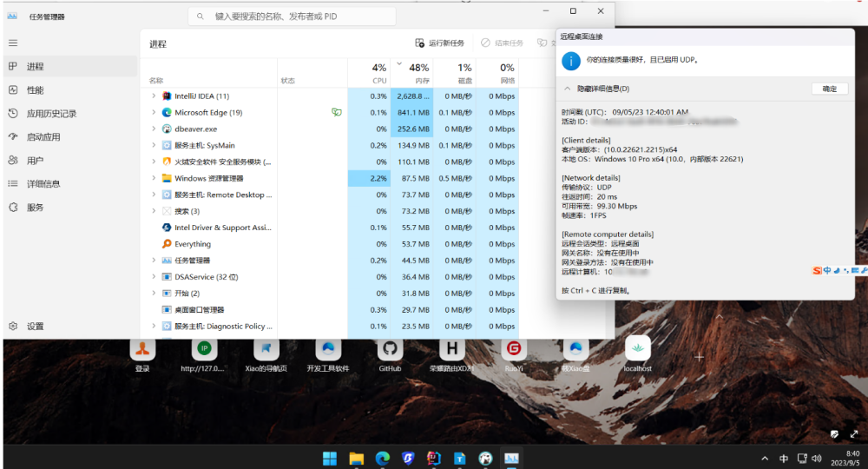Open the 服务 tab
868x469 pixels.
click(70, 207)
